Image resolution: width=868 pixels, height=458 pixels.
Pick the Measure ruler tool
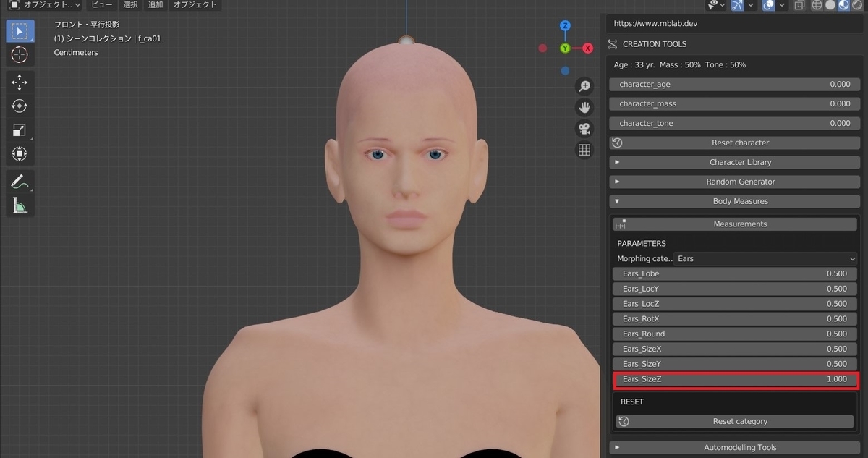[x=20, y=205]
